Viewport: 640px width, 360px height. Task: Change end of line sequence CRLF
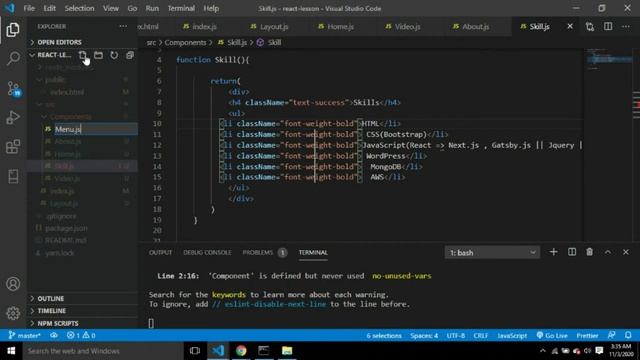click(480, 335)
